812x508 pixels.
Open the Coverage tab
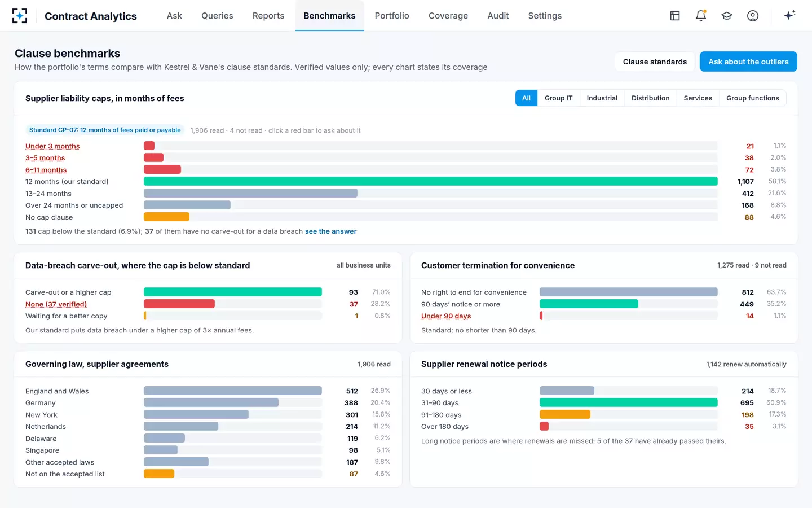448,16
